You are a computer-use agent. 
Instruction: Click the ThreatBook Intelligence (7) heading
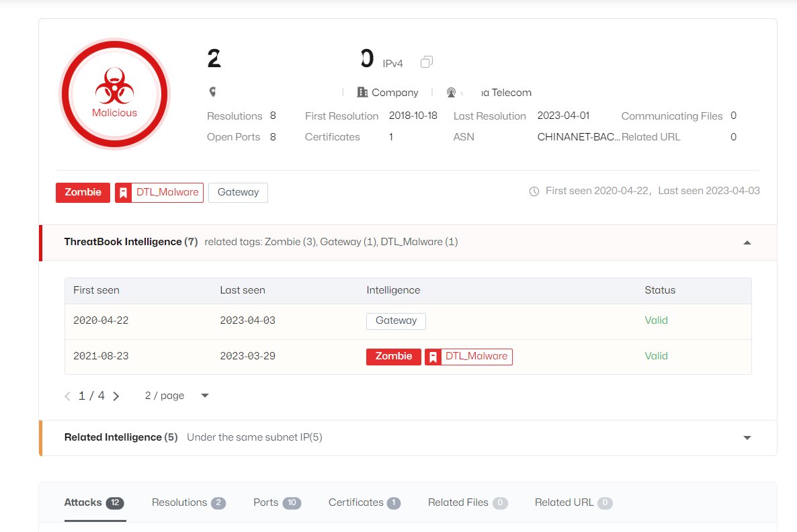(130, 242)
